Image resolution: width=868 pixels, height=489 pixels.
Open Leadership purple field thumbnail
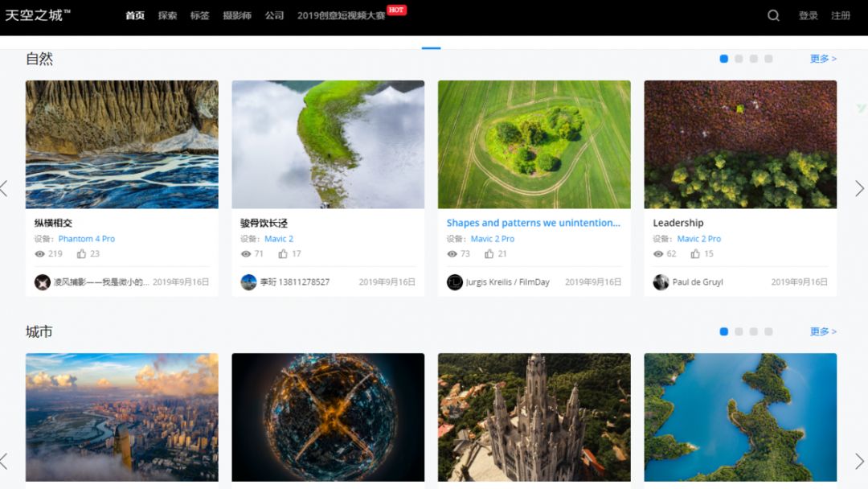[741, 145]
